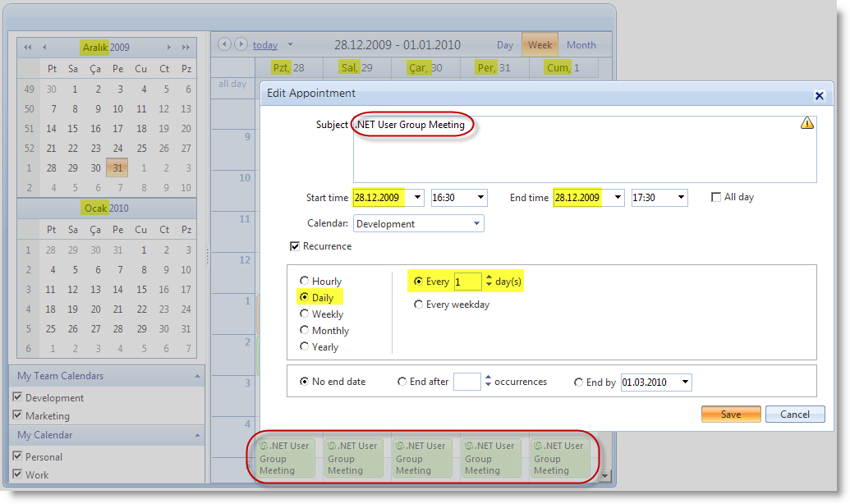850x504 pixels.
Task: Click the Sal, 29 day header
Action: click(356, 68)
